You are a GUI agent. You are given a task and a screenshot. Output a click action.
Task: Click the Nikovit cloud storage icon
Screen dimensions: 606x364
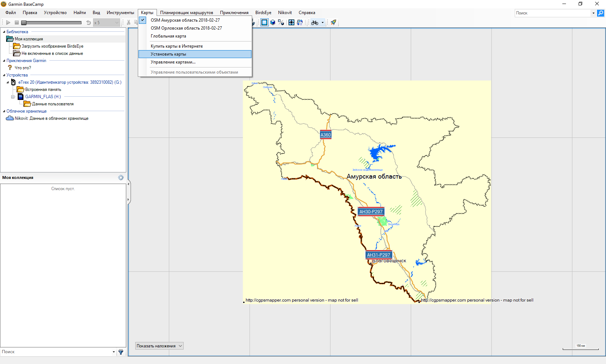10,118
